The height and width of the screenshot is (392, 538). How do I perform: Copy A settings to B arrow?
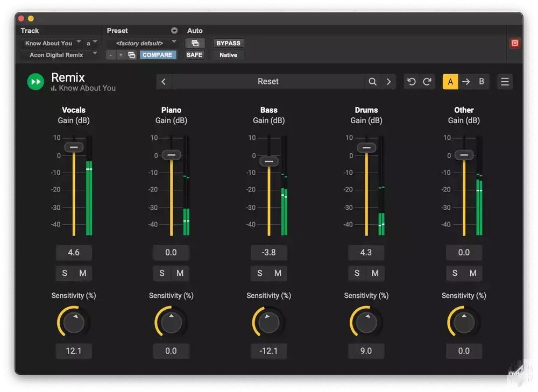click(x=466, y=82)
